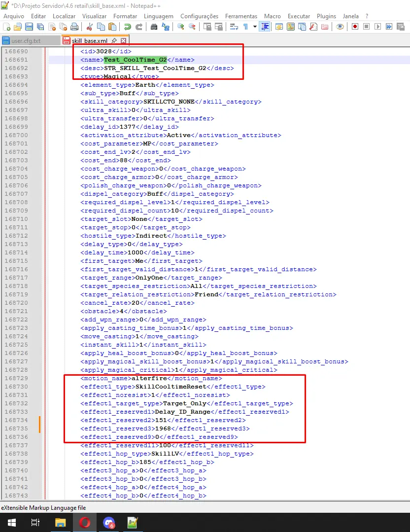
Task: Run macro multiple times icon
Action: click(389, 27)
